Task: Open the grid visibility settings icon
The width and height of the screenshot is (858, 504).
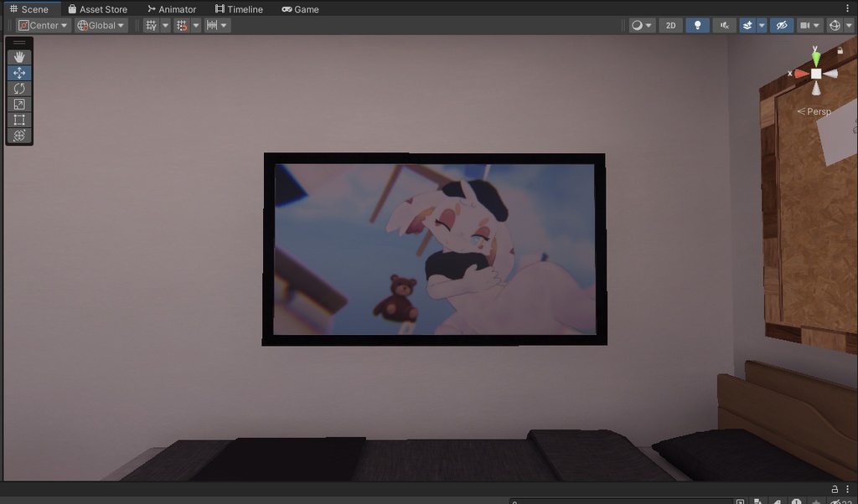Action: click(x=152, y=25)
